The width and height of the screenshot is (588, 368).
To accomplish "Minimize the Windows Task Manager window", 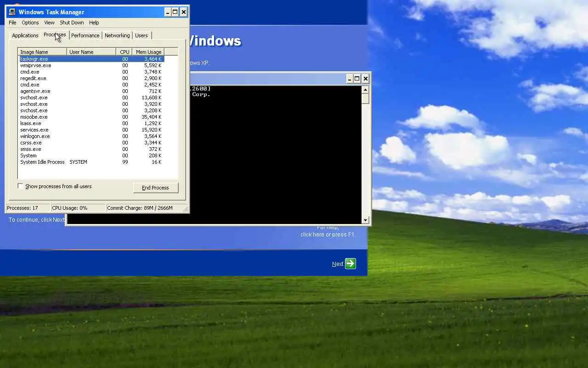I will pyautogui.click(x=168, y=12).
